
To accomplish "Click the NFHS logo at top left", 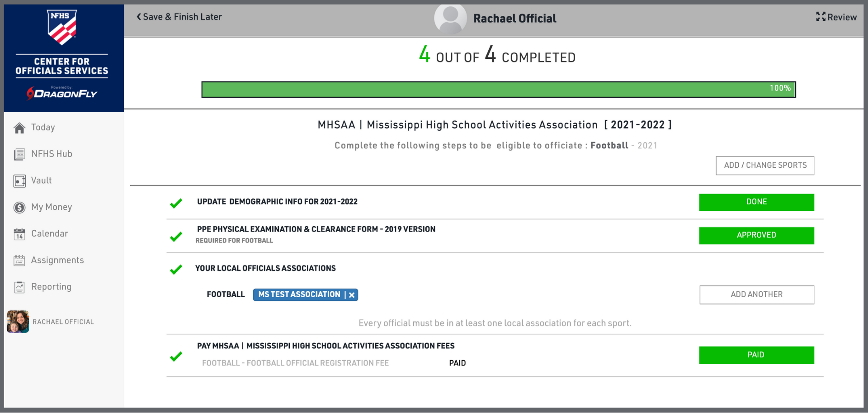I will pyautogui.click(x=62, y=27).
